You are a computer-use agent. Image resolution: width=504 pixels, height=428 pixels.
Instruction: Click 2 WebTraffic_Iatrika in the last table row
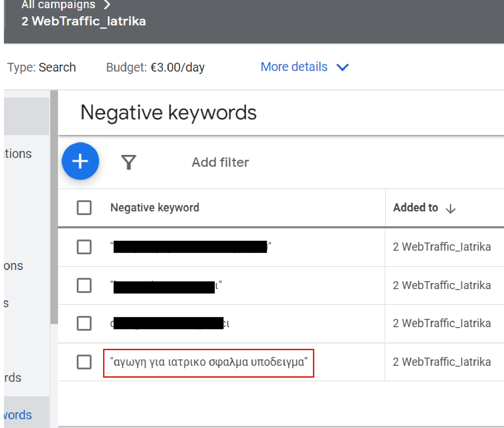442,362
